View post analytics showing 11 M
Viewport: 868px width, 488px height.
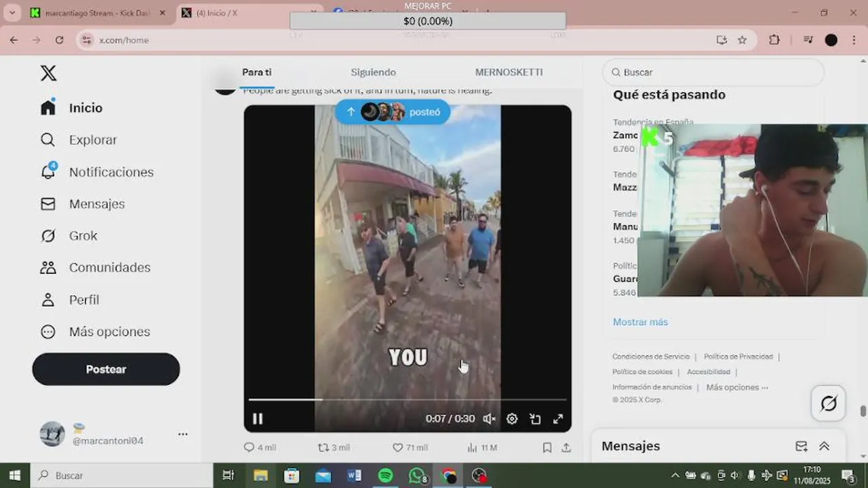tap(482, 447)
